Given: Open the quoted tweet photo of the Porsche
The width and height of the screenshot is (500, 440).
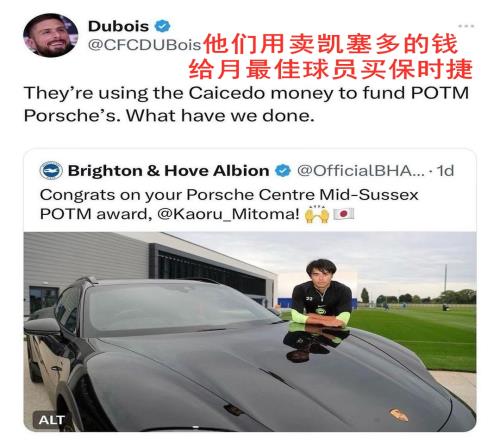Looking at the screenshot, I should tap(250, 332).
